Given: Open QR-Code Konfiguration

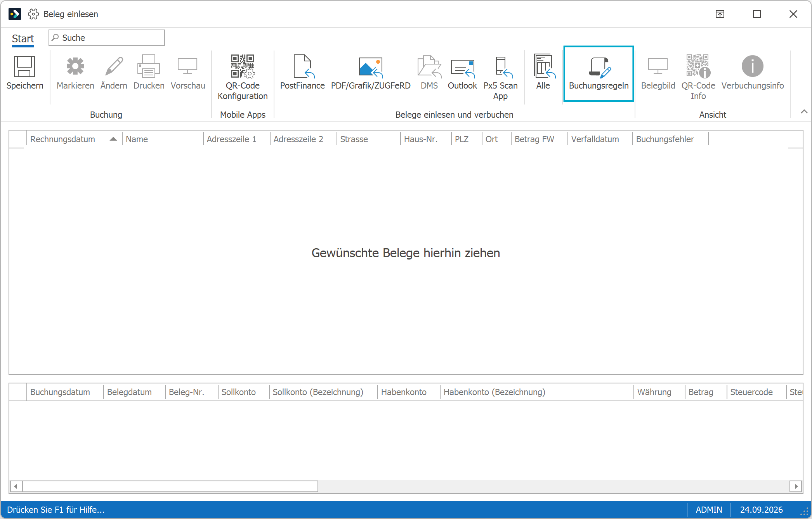Looking at the screenshot, I should (243, 77).
